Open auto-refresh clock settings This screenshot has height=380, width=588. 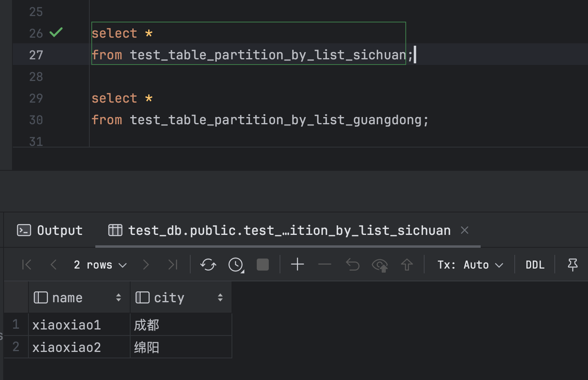point(236,265)
